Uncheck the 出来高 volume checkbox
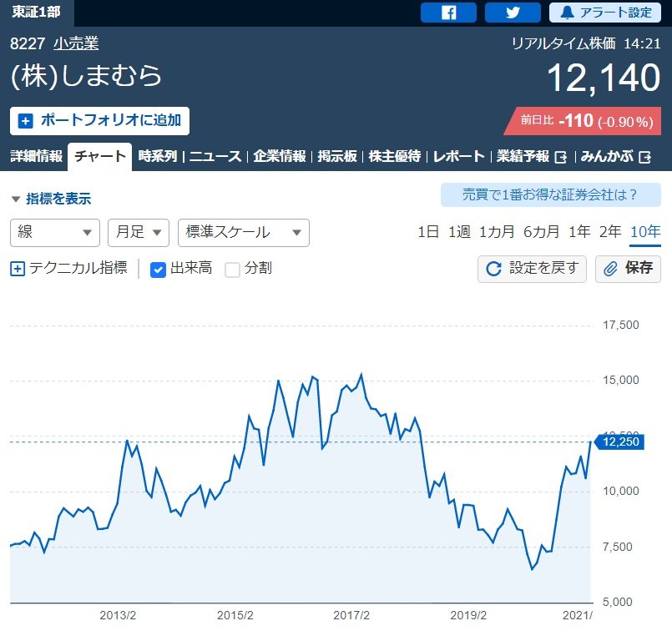The height and width of the screenshot is (636, 672). click(x=158, y=269)
